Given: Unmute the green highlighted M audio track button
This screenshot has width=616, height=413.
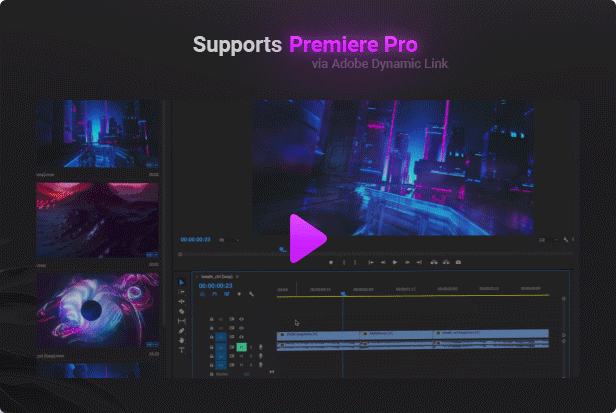Looking at the screenshot, I should tap(241, 347).
